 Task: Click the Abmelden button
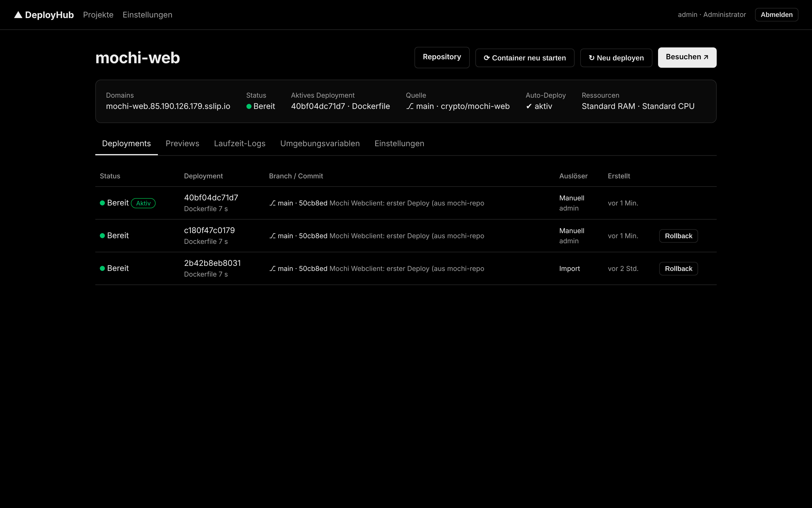click(x=776, y=15)
